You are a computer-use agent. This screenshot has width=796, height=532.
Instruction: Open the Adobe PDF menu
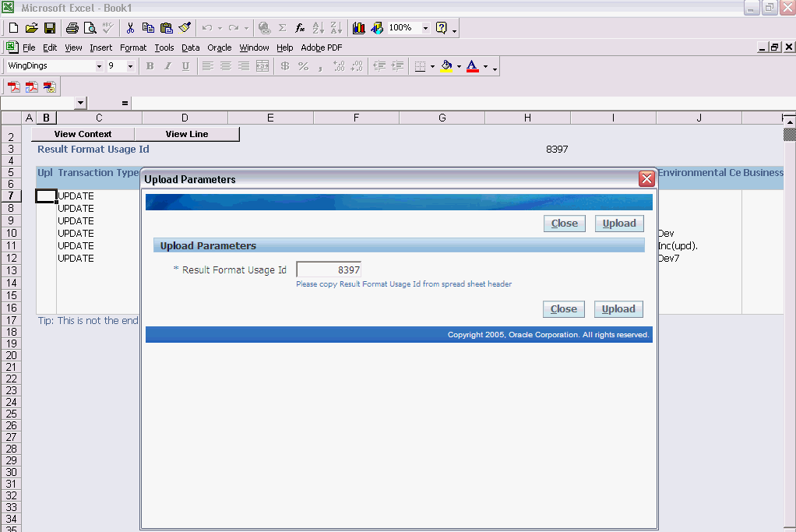point(322,48)
